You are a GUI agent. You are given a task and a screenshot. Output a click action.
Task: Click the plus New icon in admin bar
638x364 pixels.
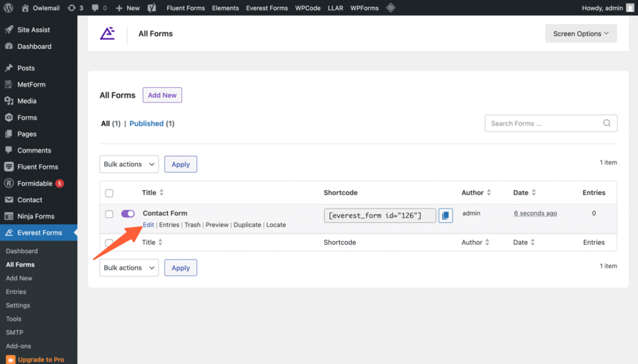pos(119,8)
